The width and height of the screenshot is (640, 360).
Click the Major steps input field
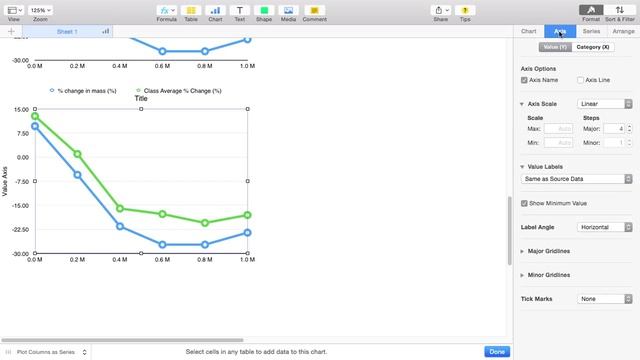pyautogui.click(x=614, y=129)
